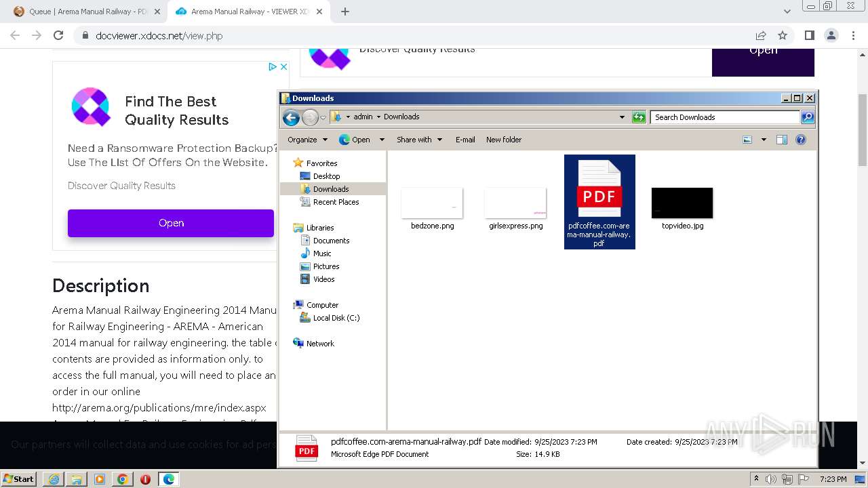
Task: Click admin in the address breadcrumb
Action: (x=363, y=117)
